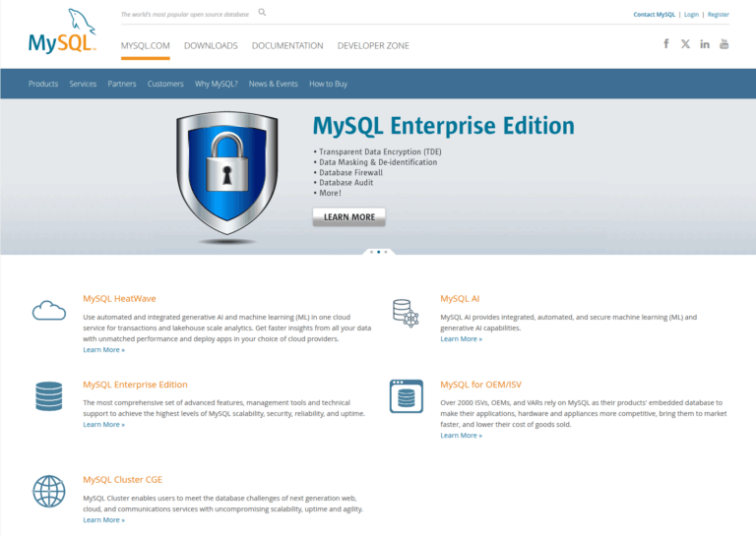Open the Services menu
This screenshot has height=537, width=756.
(83, 84)
